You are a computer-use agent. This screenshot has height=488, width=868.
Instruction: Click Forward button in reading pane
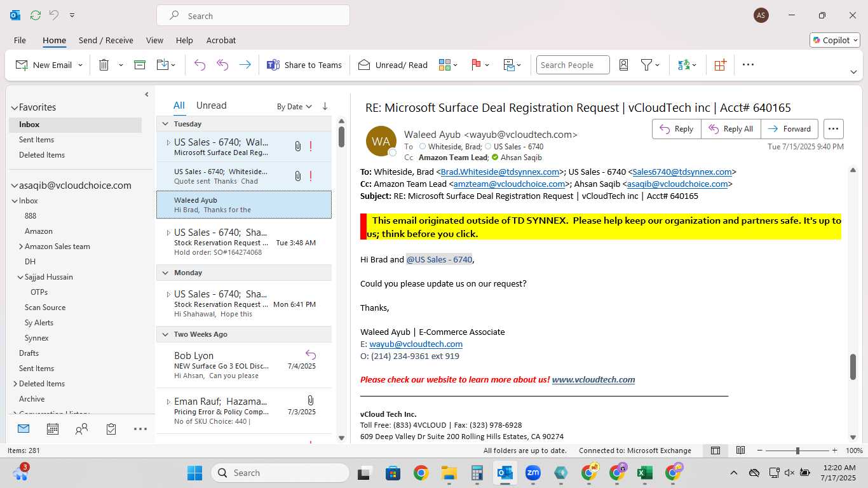(789, 129)
